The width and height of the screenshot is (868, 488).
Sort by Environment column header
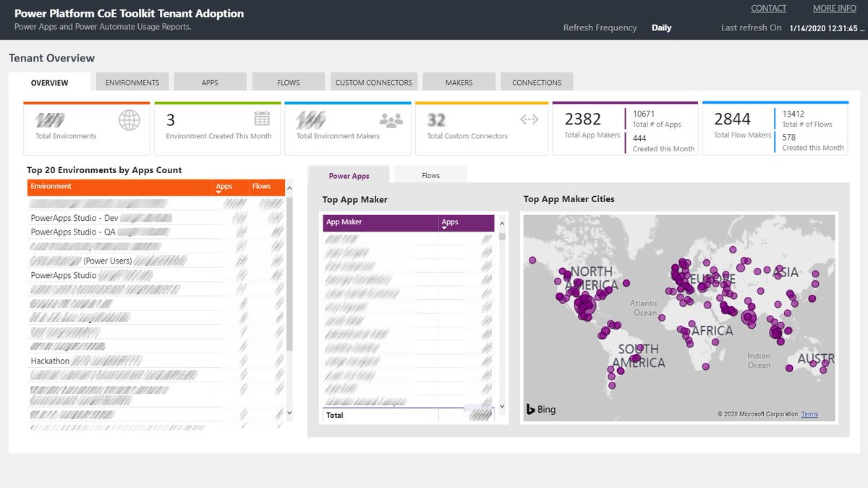point(120,188)
